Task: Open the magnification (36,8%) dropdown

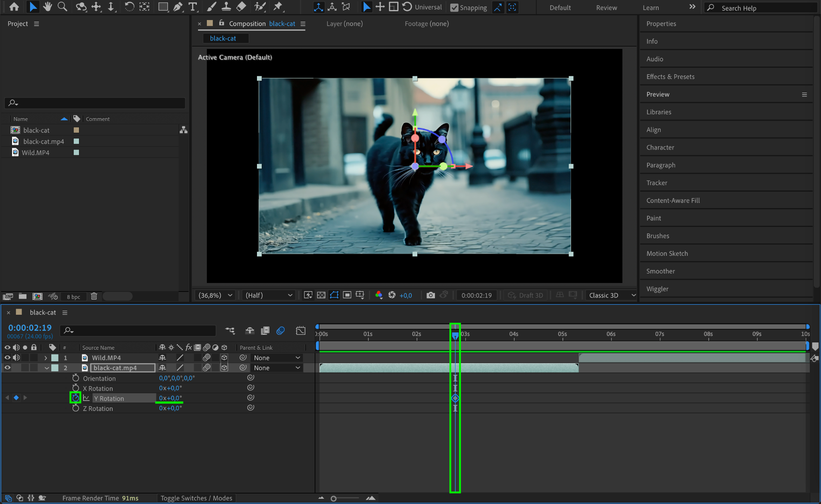Action: point(216,295)
